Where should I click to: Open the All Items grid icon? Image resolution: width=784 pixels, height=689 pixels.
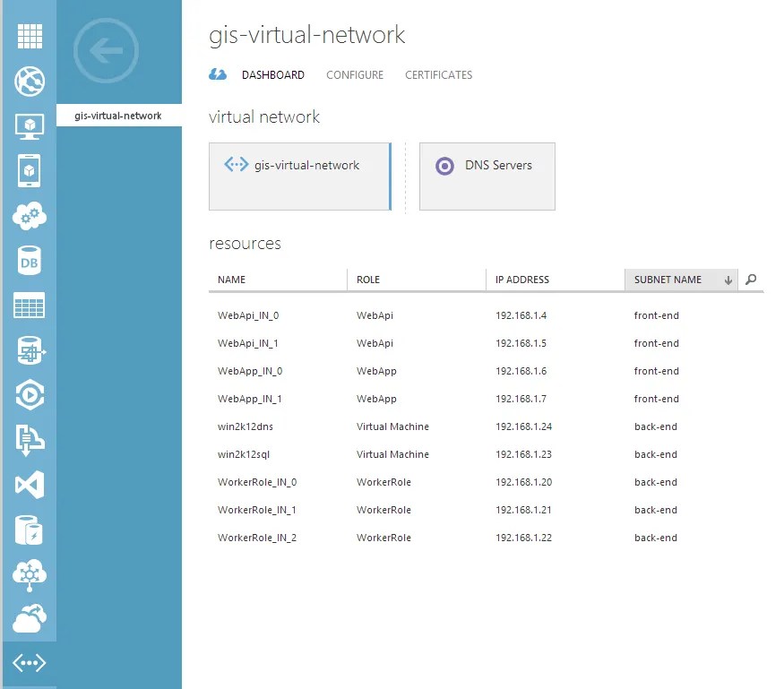click(x=30, y=37)
